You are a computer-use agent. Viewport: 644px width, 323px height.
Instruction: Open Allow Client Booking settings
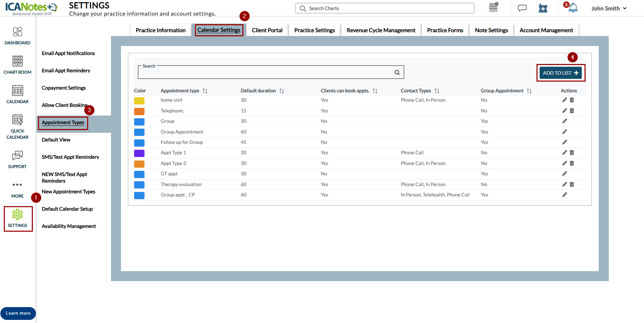[65, 105]
